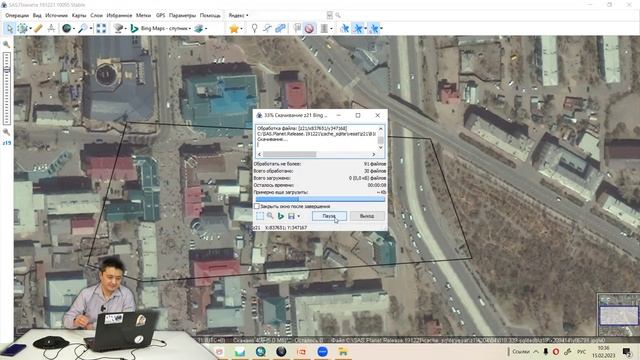Click the bottom magnifier below the zoom bar

point(7,132)
